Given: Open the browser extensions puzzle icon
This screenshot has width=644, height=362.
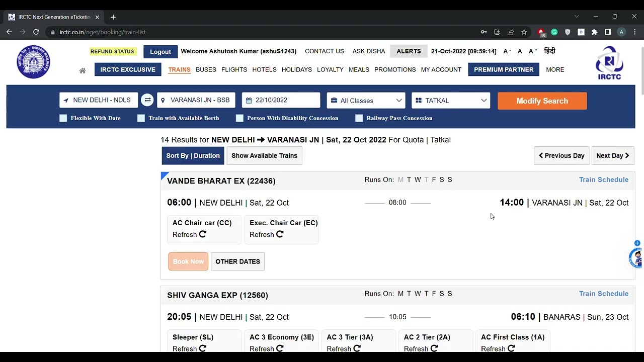Looking at the screenshot, I should [x=594, y=32].
